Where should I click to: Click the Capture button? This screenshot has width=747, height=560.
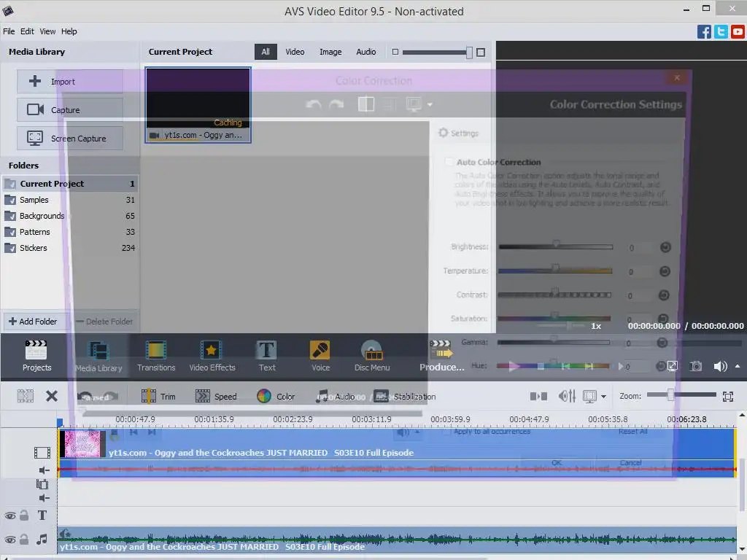tap(70, 109)
